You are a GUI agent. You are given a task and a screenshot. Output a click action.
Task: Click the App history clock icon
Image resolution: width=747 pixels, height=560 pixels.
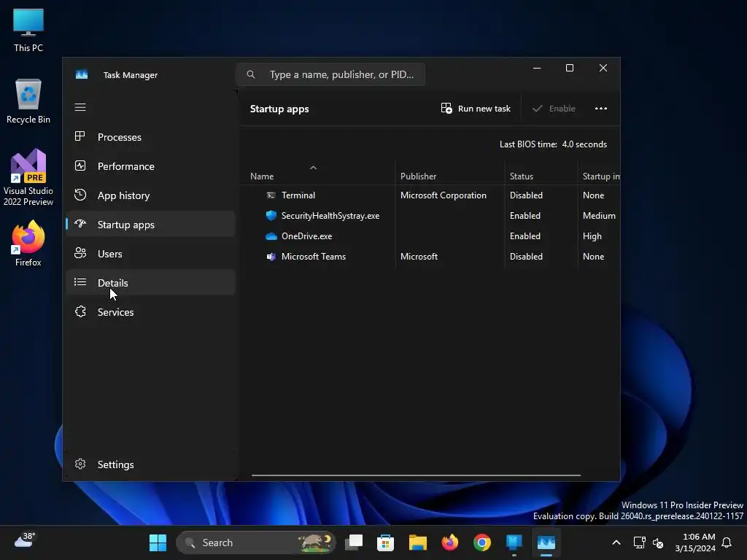coord(80,195)
